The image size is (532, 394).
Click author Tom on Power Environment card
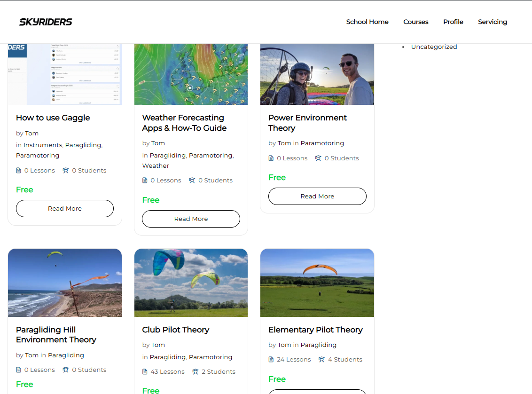(284, 143)
